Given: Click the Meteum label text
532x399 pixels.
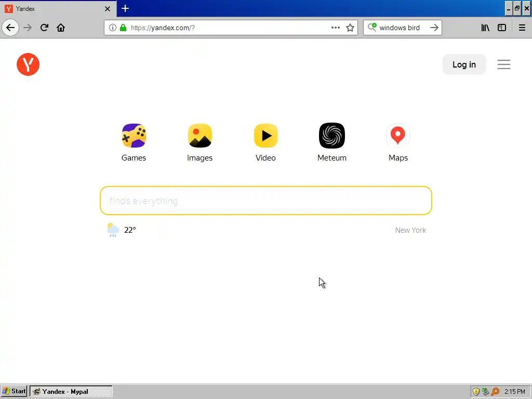Looking at the screenshot, I should 332,158.
